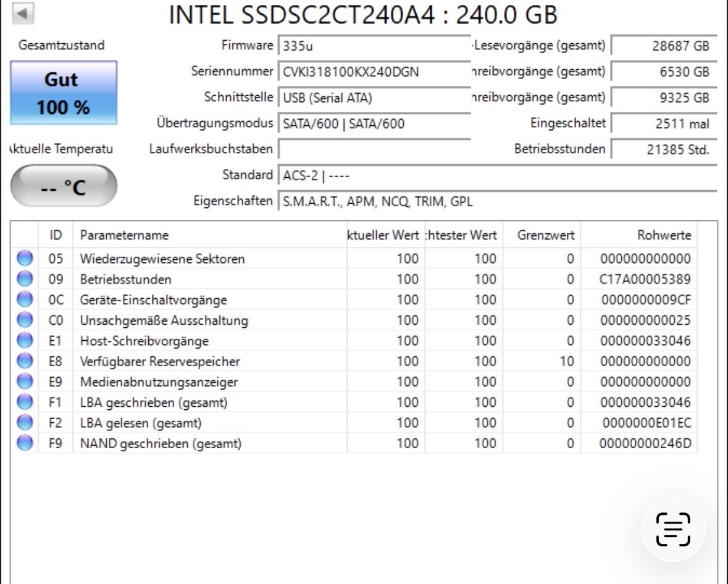Click raw value 0000000246D

point(645,443)
